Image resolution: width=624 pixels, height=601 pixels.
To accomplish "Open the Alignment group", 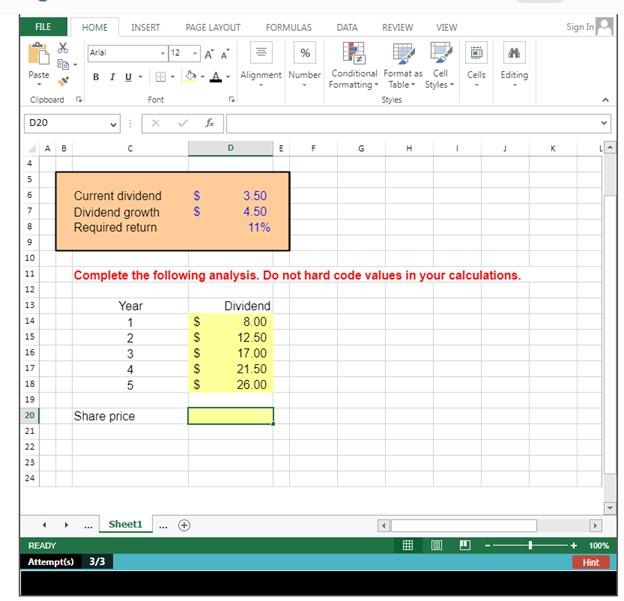I will pos(261,64).
